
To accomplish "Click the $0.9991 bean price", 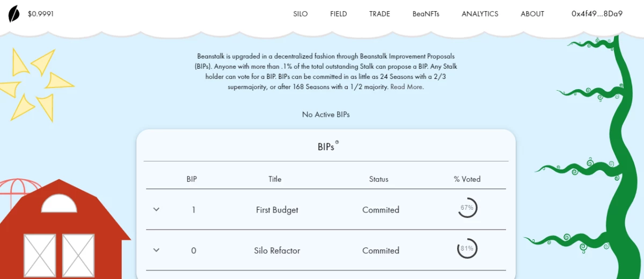I will pyautogui.click(x=41, y=14).
